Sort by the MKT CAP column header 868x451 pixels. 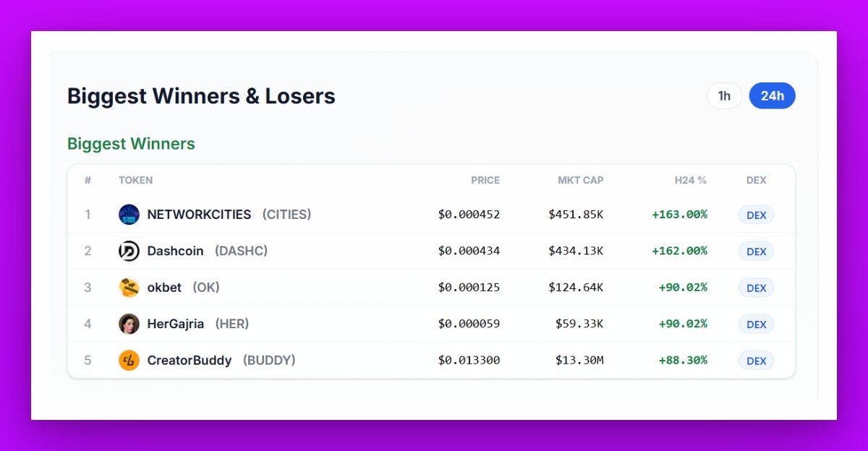[x=580, y=180]
